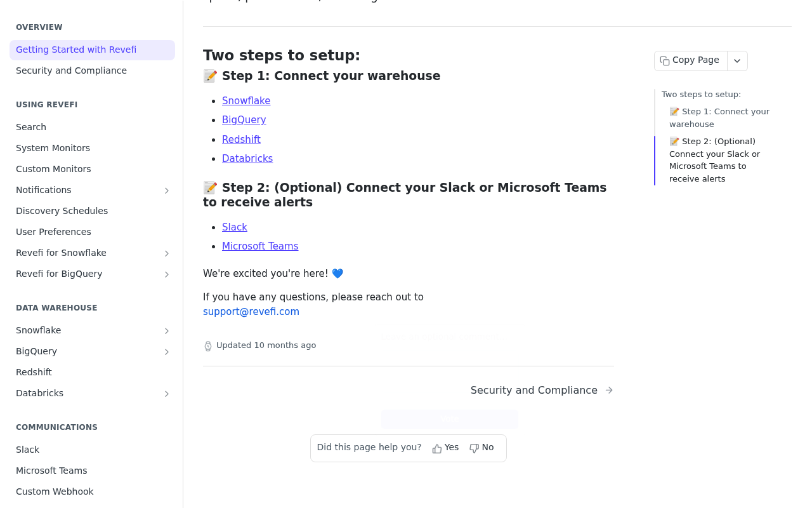This screenshot has width=812, height=508.
Task: Click the support@revefi.com email link
Action: click(251, 312)
